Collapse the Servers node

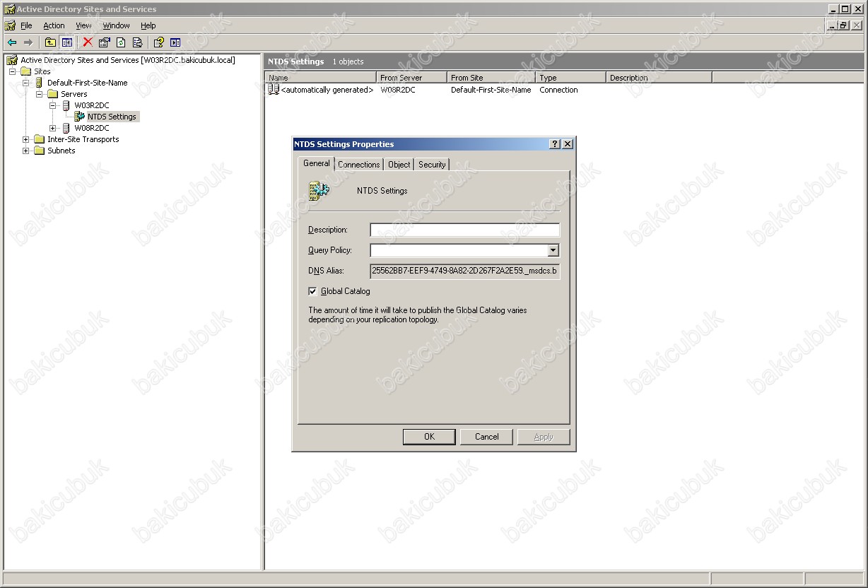click(40, 94)
